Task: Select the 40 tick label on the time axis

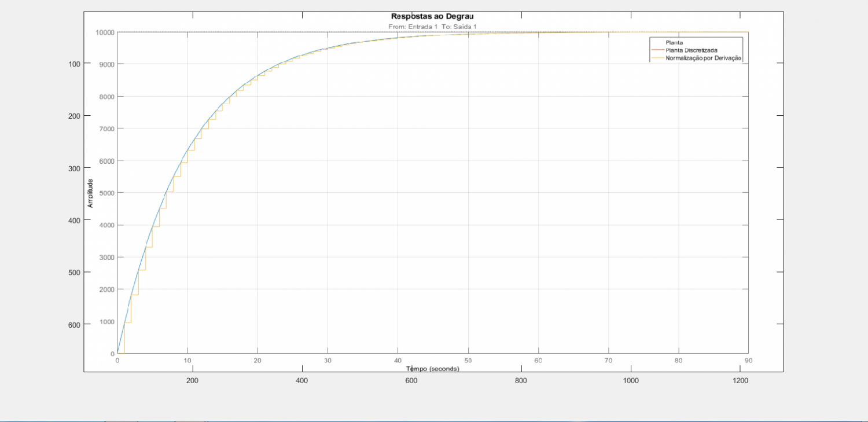Action: tap(398, 360)
